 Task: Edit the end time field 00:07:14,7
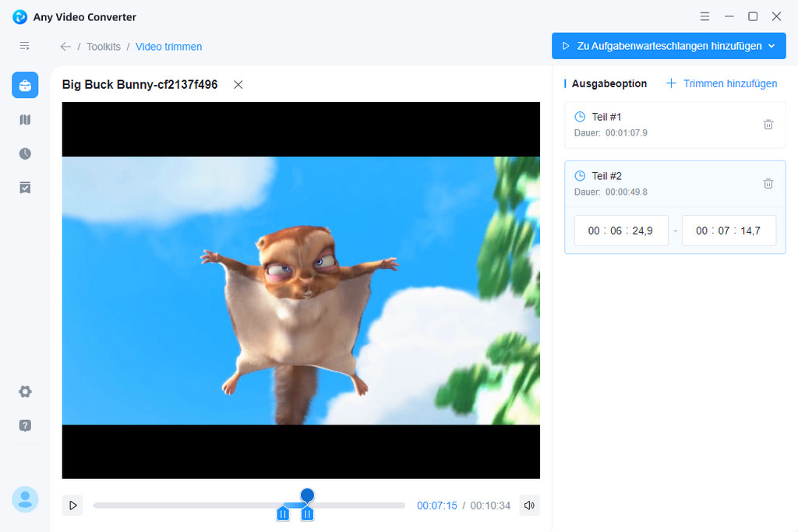coord(729,231)
